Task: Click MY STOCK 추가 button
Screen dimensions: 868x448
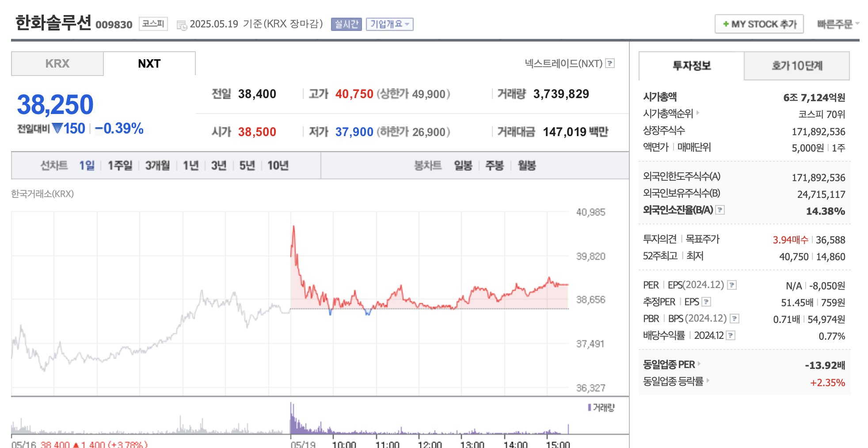Action: pyautogui.click(x=759, y=24)
